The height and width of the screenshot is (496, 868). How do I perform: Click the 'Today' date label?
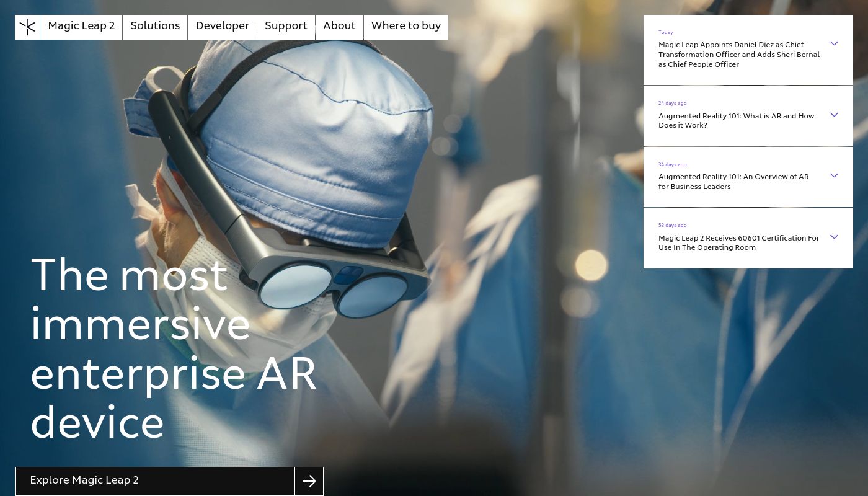point(665,32)
